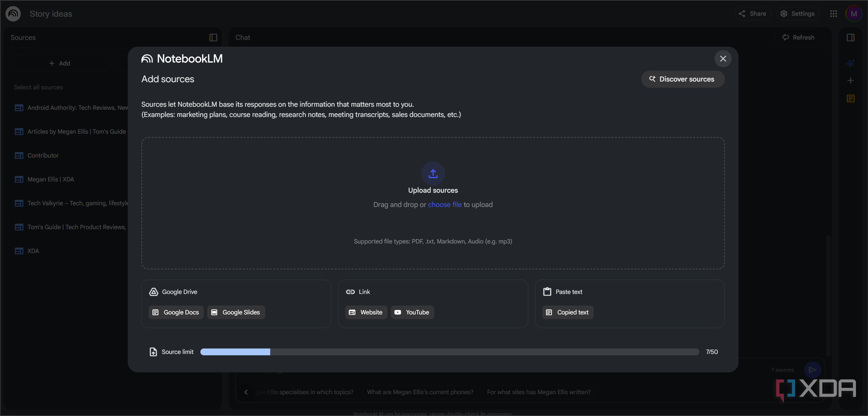Close the Add sources dialog

(723, 59)
